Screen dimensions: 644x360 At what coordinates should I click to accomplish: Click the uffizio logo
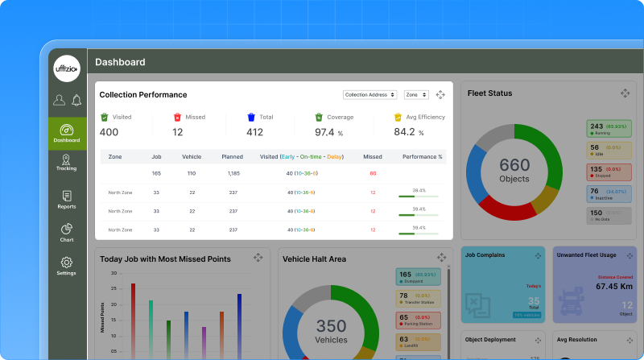68,70
